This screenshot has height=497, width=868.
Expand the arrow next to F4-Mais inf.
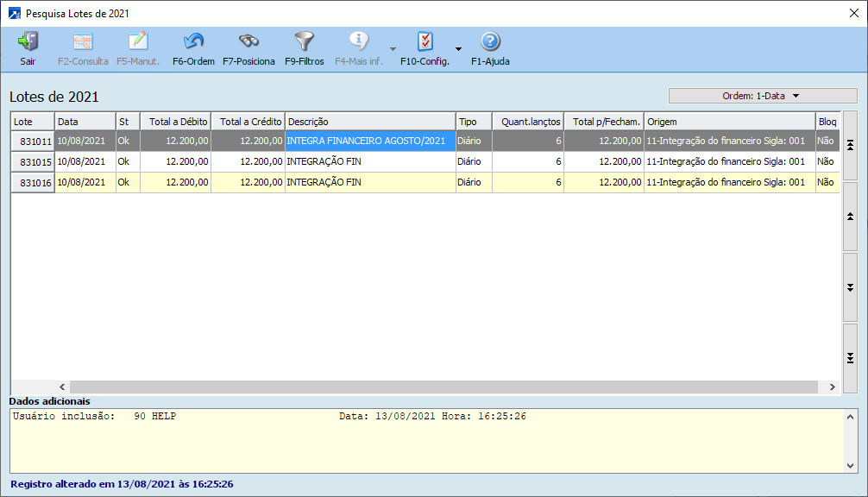click(393, 49)
